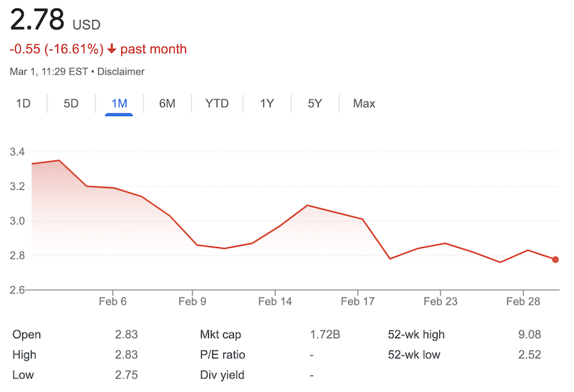This screenshot has width=574, height=392.
Task: Select the 5Y chart range
Action: click(315, 103)
